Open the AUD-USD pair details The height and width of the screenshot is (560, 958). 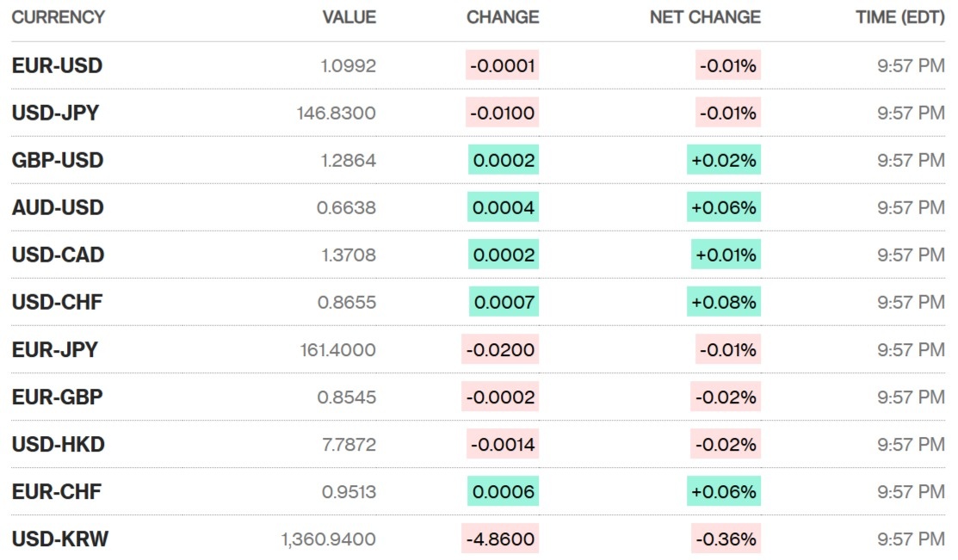coord(58,207)
